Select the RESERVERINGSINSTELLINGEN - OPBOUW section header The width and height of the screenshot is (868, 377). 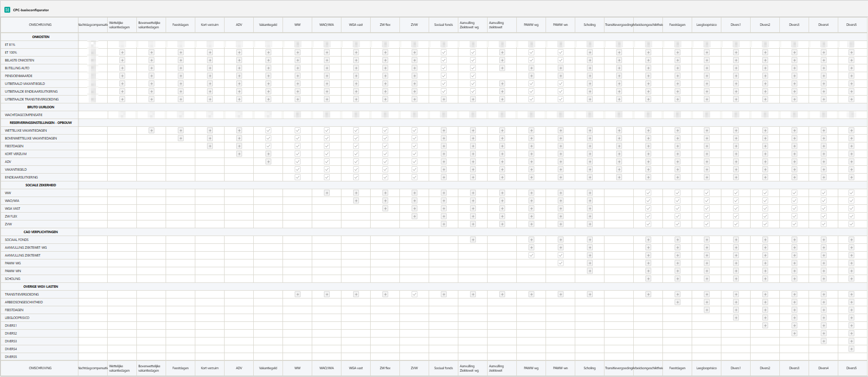click(x=41, y=123)
